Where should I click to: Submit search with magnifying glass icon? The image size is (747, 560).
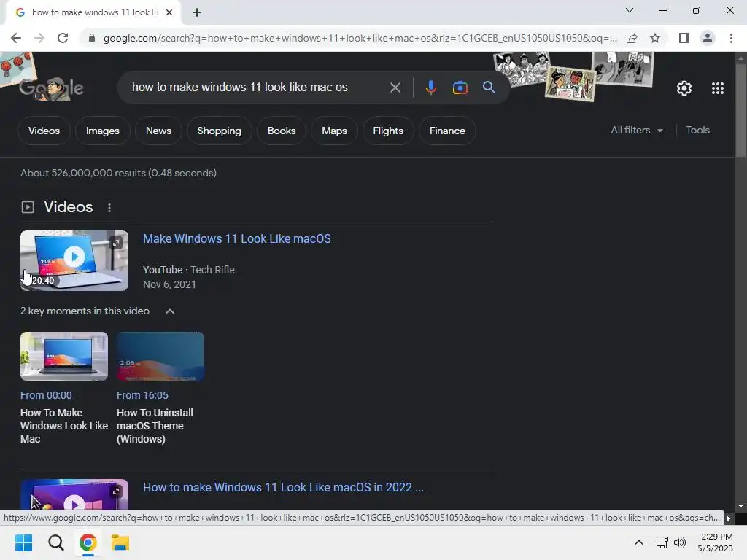(x=489, y=87)
